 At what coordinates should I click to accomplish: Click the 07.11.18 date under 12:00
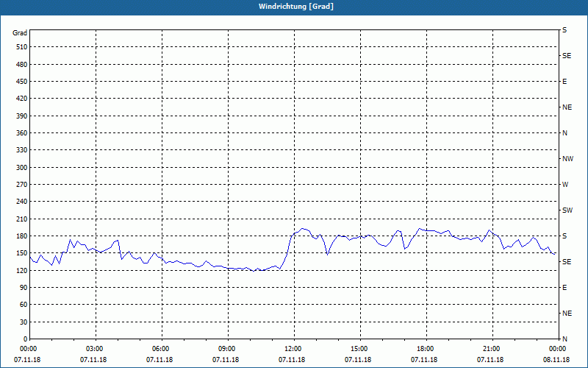coord(292,360)
